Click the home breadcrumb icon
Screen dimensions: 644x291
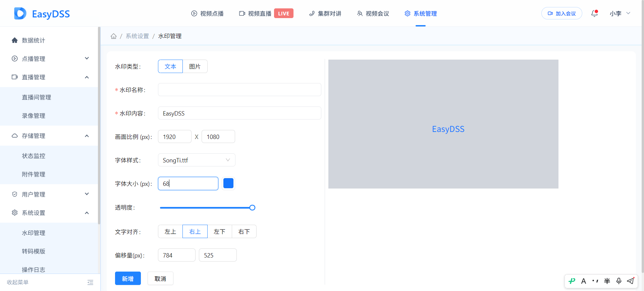114,36
